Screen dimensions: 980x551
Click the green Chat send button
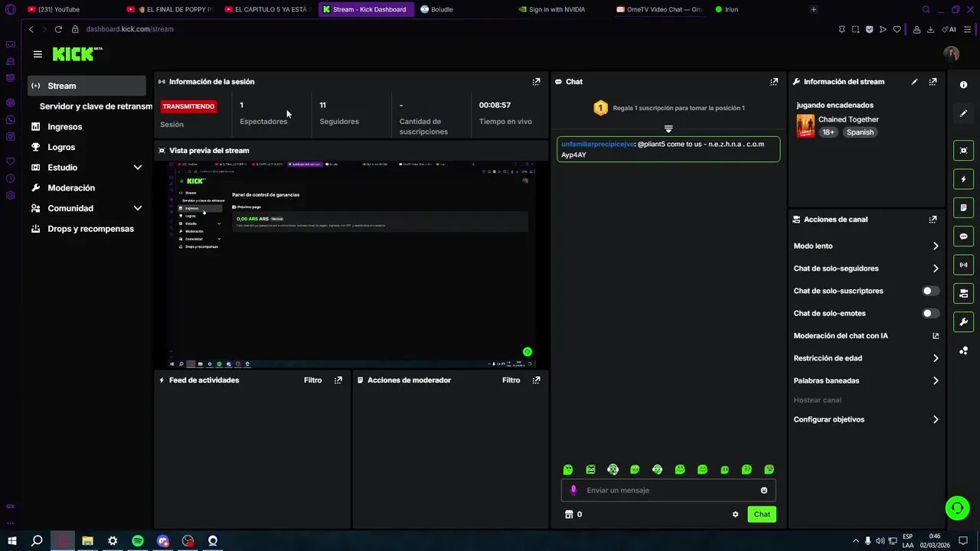pos(762,514)
